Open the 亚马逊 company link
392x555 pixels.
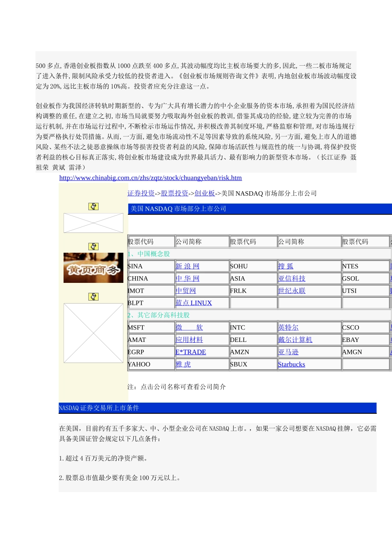coord(288,352)
